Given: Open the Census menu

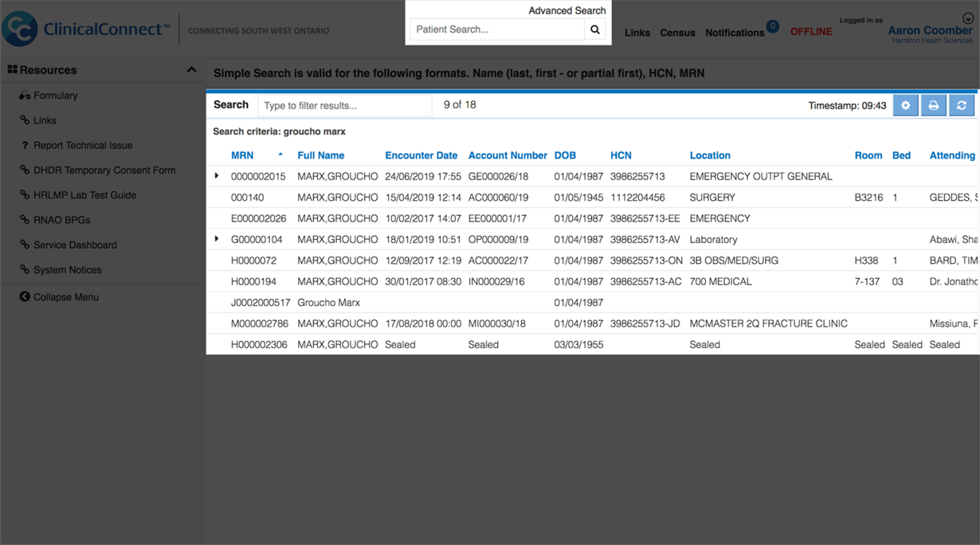Looking at the screenshot, I should click(677, 33).
